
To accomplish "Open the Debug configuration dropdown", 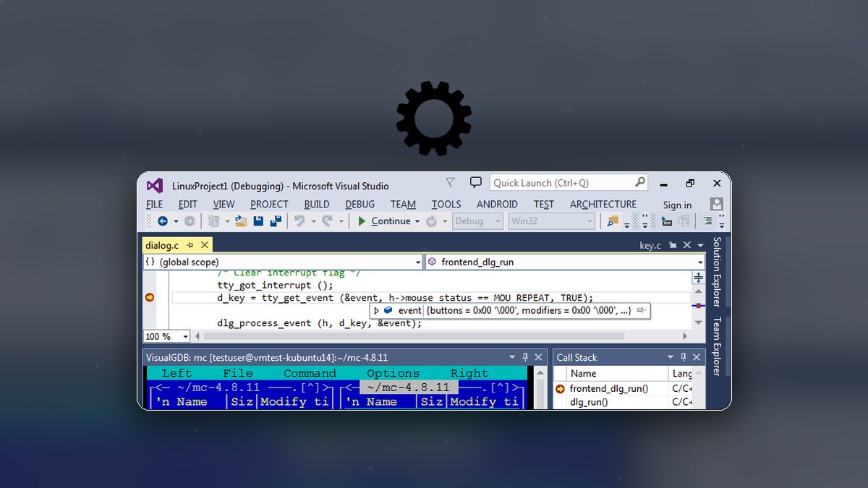I will (x=477, y=221).
